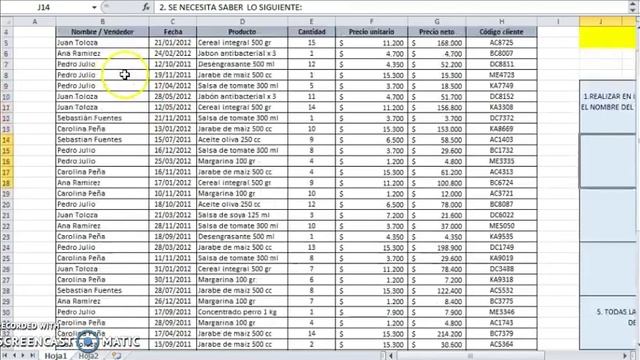The image size is (640, 360).
Task: Select the outlined active cell J14
Action: [x=608, y=161]
